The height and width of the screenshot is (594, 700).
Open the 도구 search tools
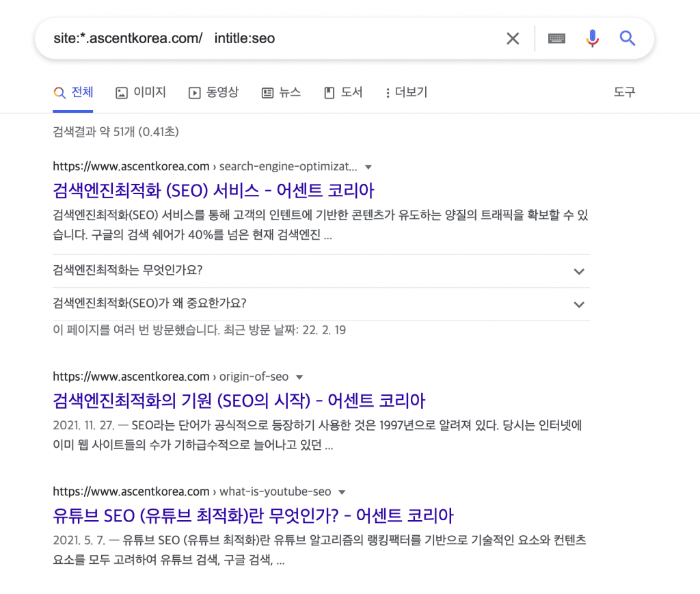[x=624, y=92]
